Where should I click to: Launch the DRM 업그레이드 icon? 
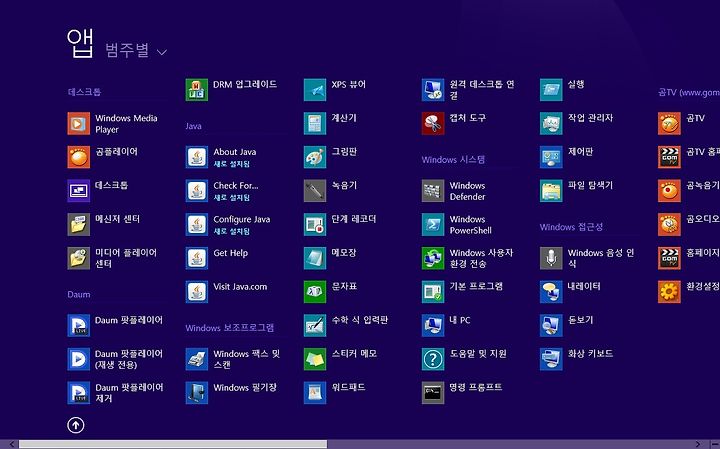(x=197, y=90)
